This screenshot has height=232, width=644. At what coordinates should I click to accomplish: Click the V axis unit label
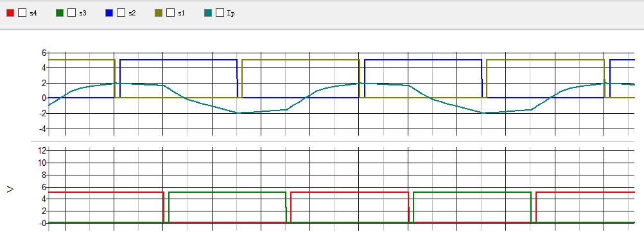click(11, 189)
